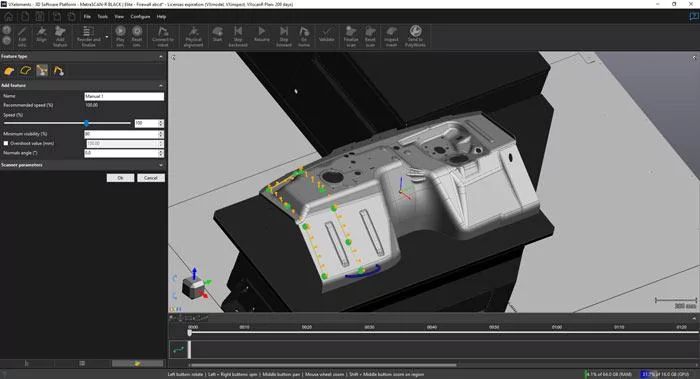Image resolution: width=700 pixels, height=379 pixels.
Task: Click Send to PolyWorks icon
Action: [x=415, y=36]
